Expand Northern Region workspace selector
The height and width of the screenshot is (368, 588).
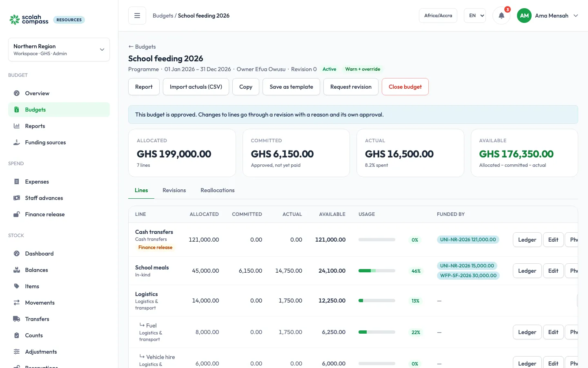pyautogui.click(x=59, y=49)
